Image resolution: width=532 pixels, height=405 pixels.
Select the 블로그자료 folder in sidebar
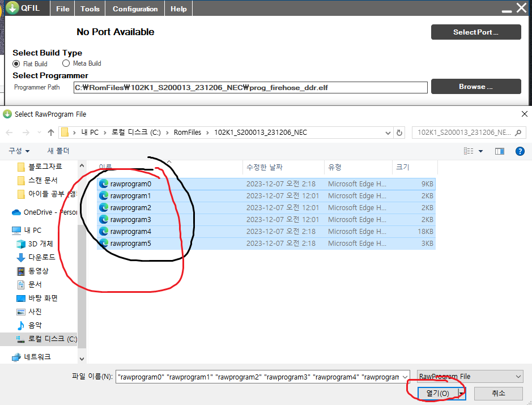39,167
